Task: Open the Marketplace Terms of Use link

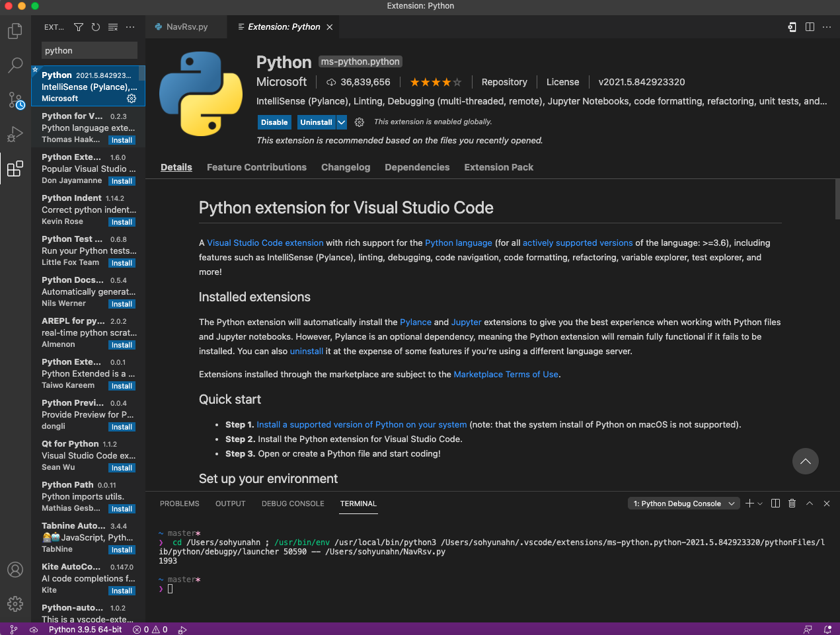Action: pyautogui.click(x=506, y=374)
